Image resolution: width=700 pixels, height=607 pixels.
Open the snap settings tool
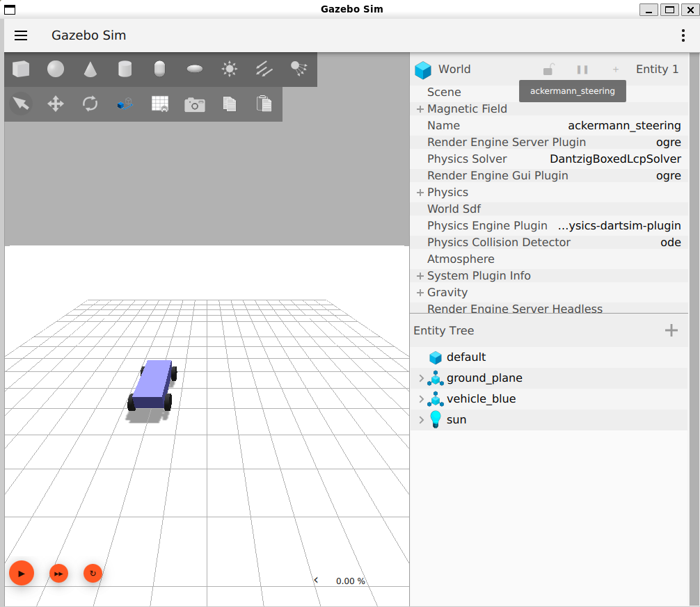(125, 104)
